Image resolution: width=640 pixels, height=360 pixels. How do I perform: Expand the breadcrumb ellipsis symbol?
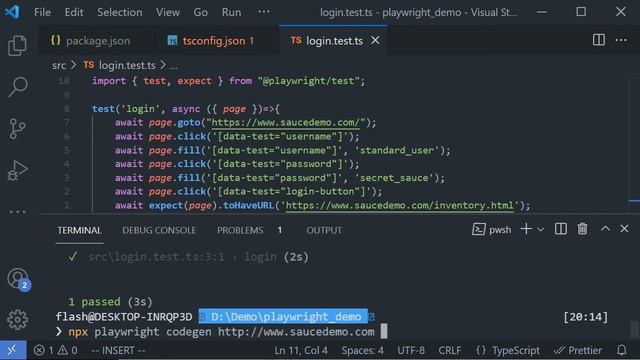174,66
